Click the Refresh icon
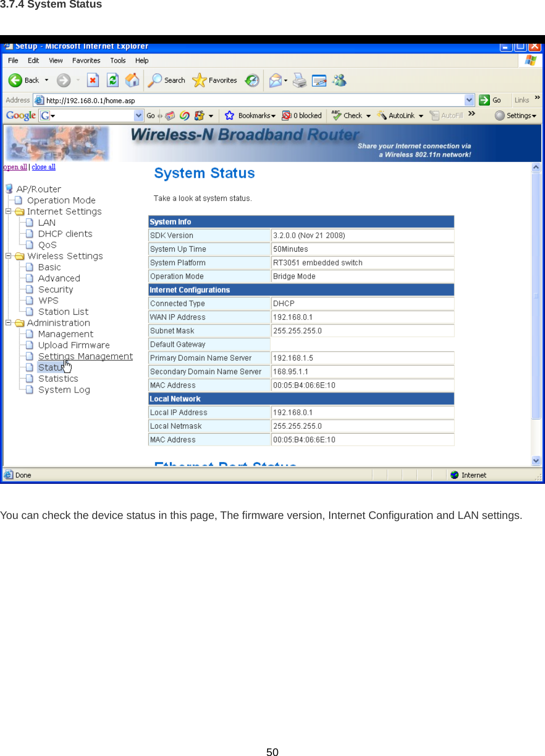 click(113, 80)
